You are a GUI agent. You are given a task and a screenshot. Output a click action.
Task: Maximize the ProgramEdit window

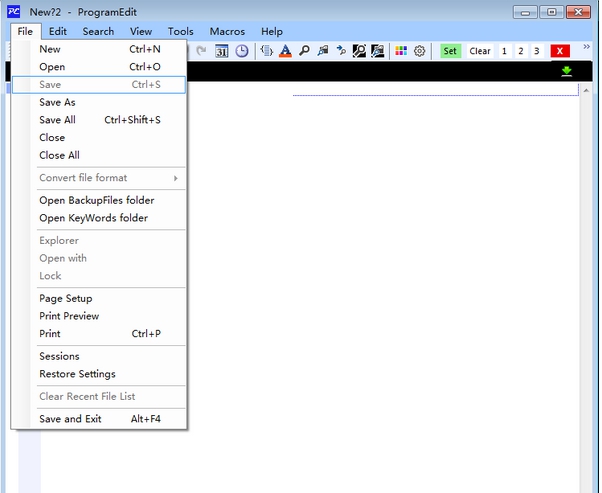(552, 12)
